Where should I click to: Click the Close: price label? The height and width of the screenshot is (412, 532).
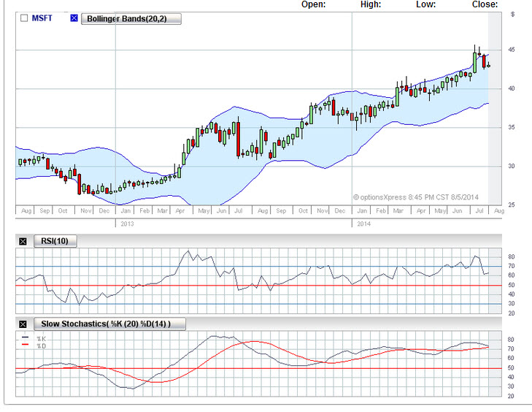tap(485, 4)
